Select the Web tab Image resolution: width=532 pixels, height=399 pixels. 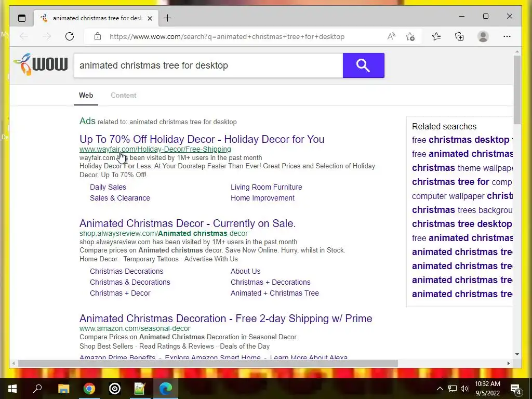tap(86, 96)
